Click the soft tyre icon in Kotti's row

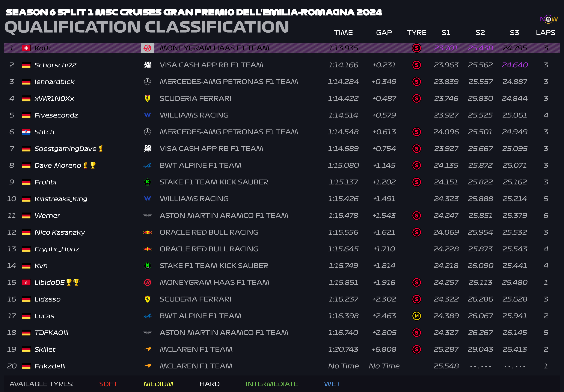pyautogui.click(x=416, y=48)
